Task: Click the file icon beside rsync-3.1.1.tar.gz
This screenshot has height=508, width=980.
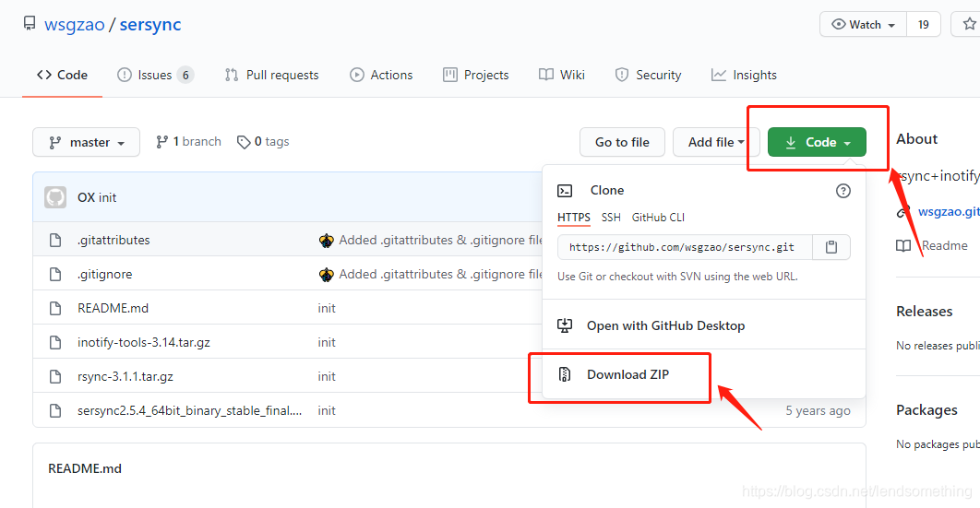Action: point(55,376)
